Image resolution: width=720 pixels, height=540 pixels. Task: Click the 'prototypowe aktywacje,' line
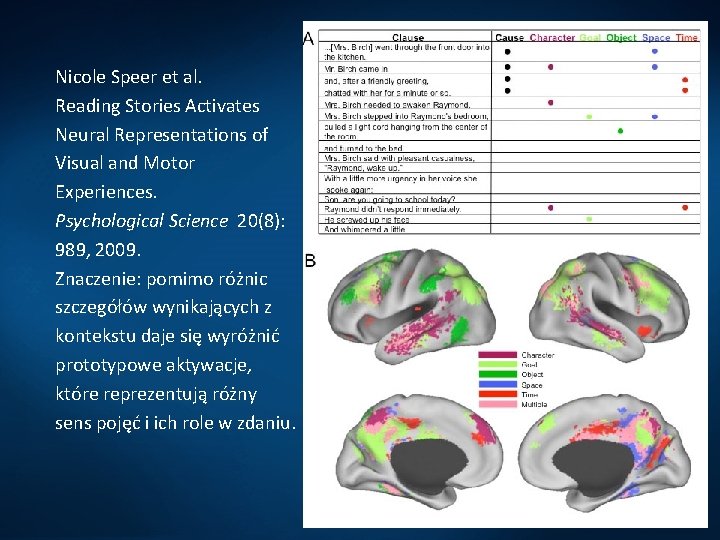[x=153, y=366]
